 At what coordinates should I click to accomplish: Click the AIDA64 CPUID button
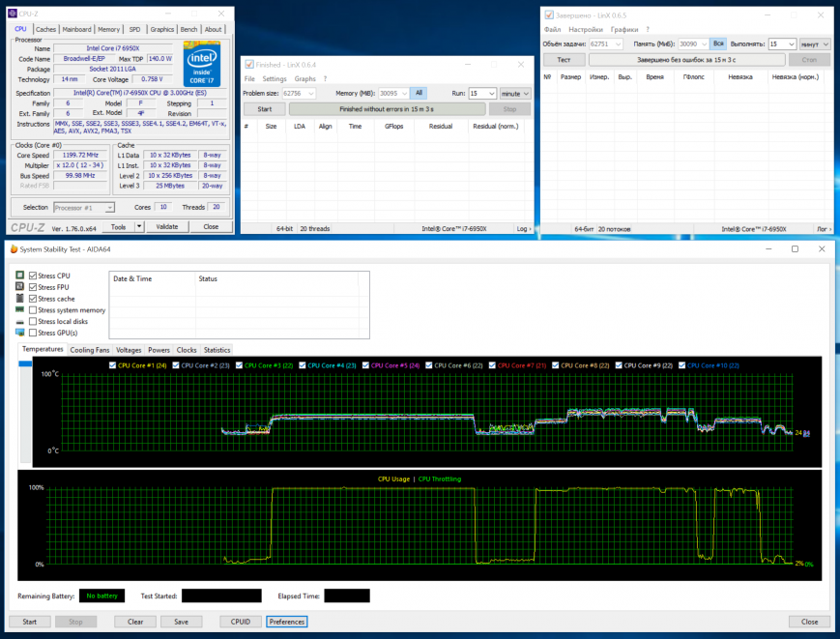coord(241,622)
